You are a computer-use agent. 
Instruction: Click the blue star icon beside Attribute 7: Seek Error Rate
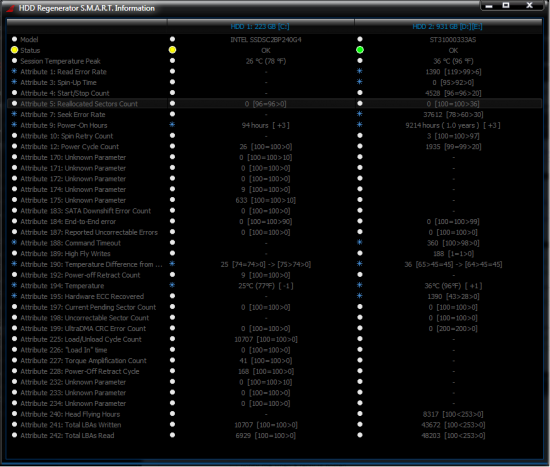14,114
